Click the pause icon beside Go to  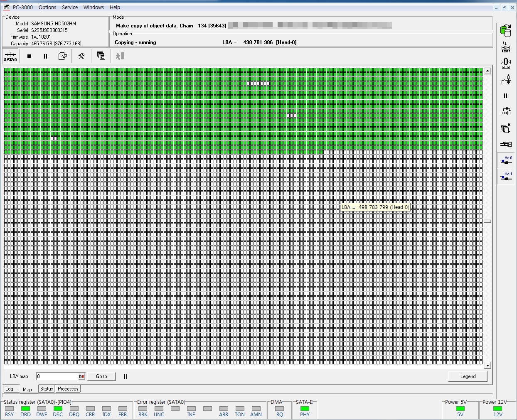126,376
